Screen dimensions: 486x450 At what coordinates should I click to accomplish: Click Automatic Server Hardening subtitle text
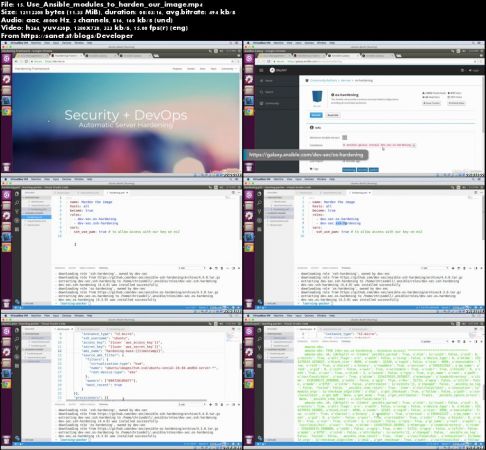tap(126, 125)
